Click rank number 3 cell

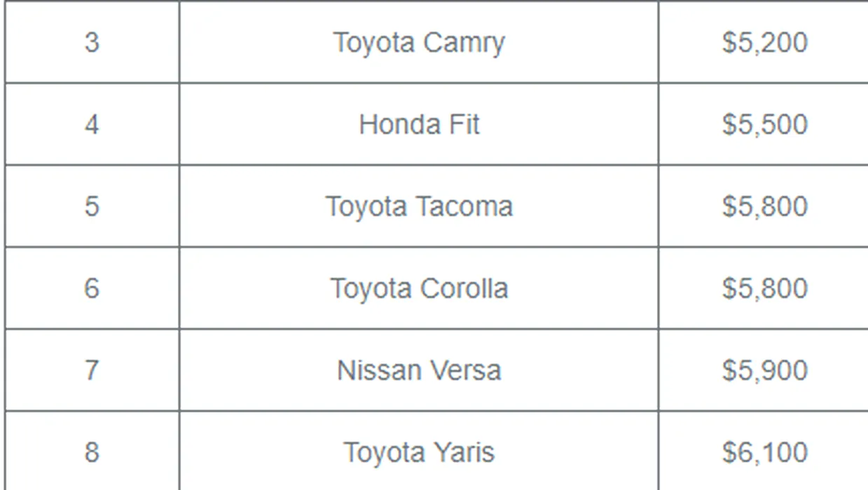92,42
